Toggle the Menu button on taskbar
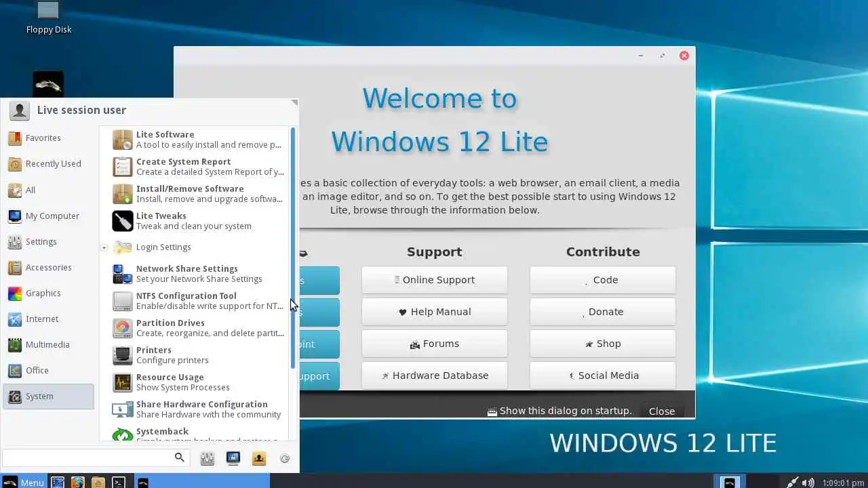868x488 pixels. point(24,482)
